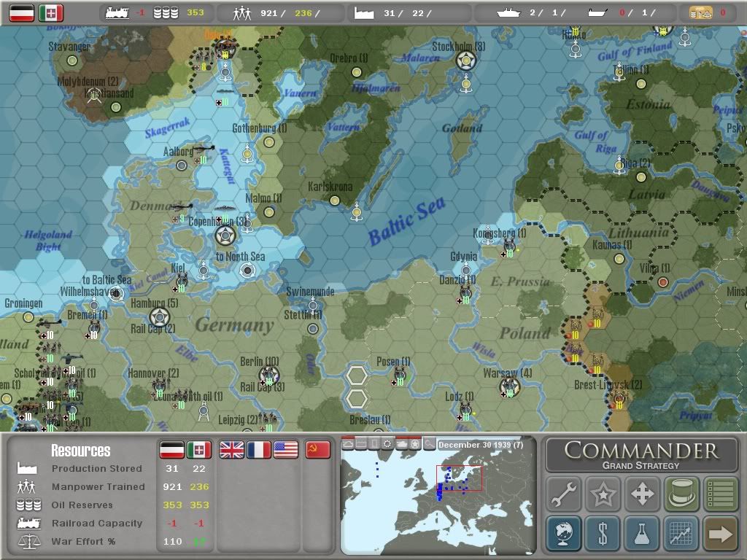Click the factory production icon in the top bar
Screen dimensions: 747x560
364,13
